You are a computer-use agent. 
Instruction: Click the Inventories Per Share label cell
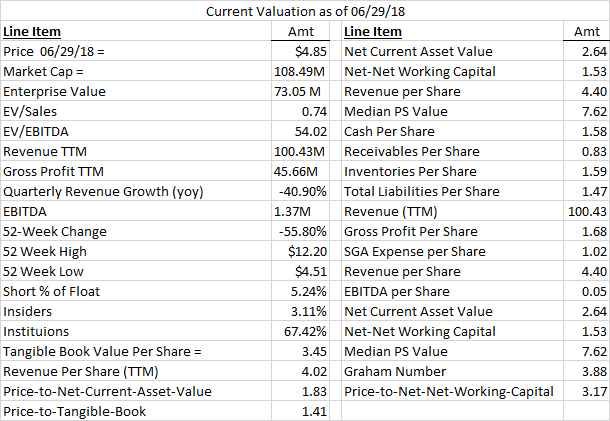452,171
